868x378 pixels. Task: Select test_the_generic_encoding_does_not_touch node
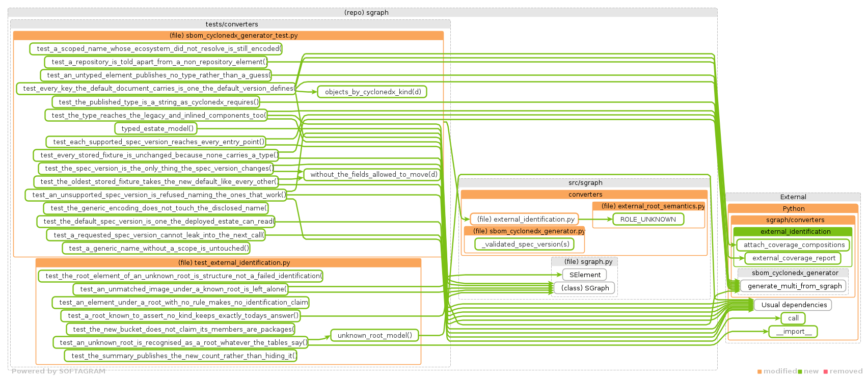click(x=156, y=208)
